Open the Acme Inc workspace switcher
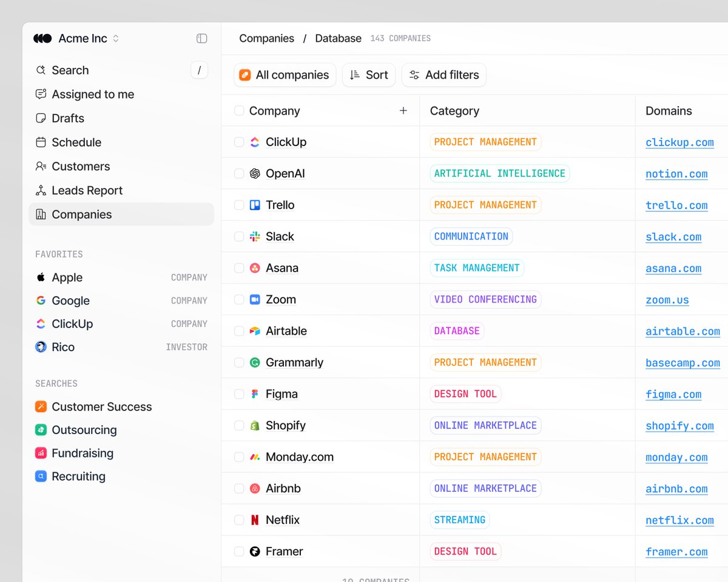 click(76, 38)
